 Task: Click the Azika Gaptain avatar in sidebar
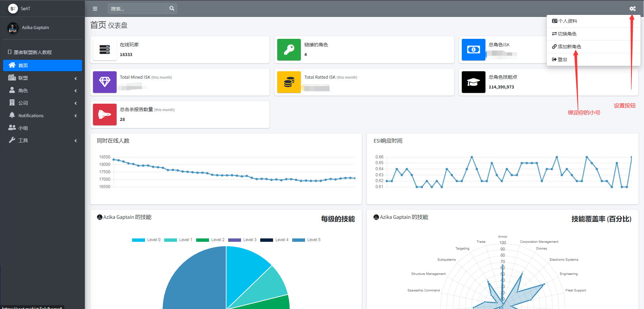[x=13, y=28]
